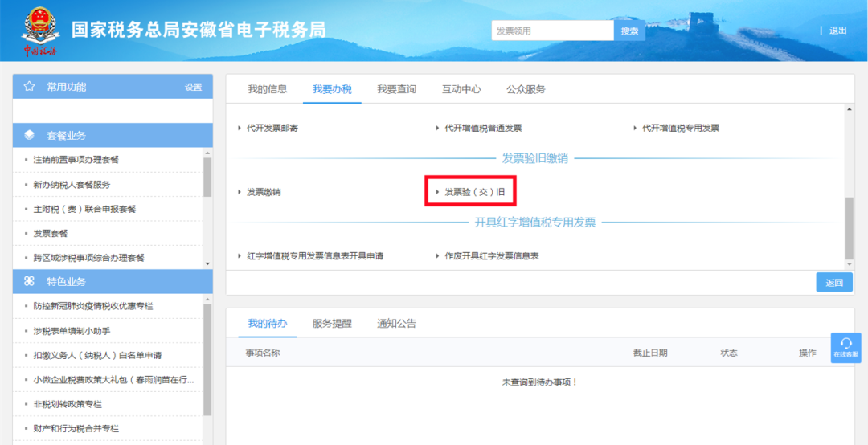Click the 国家税务总局安徽省电子税务局 title
This screenshot has width=868, height=445.
tap(199, 30)
